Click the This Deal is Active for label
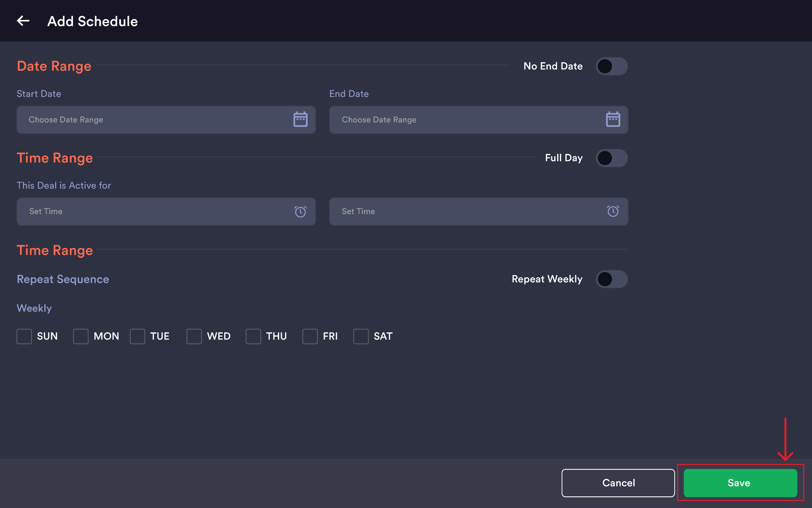812x508 pixels. click(x=64, y=185)
